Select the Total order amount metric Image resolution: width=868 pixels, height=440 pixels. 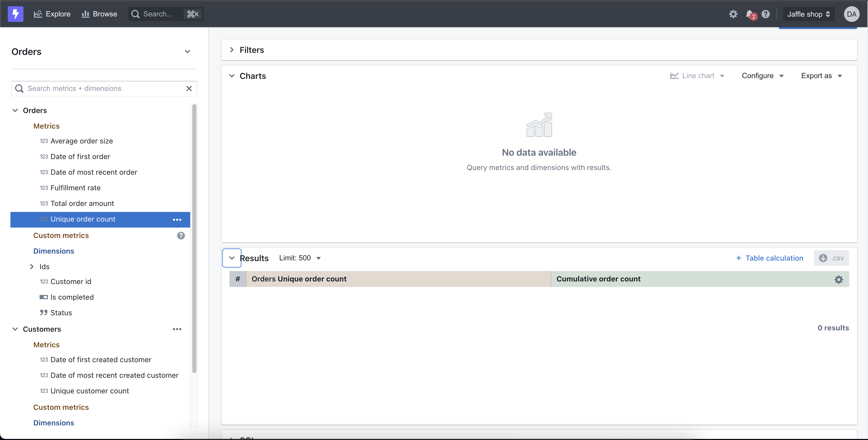tap(100, 203)
